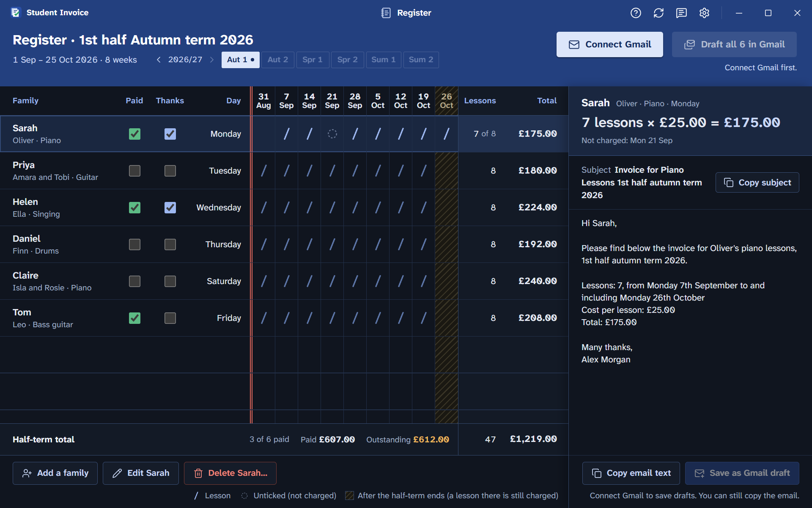Click the Lessons column header

480,101
